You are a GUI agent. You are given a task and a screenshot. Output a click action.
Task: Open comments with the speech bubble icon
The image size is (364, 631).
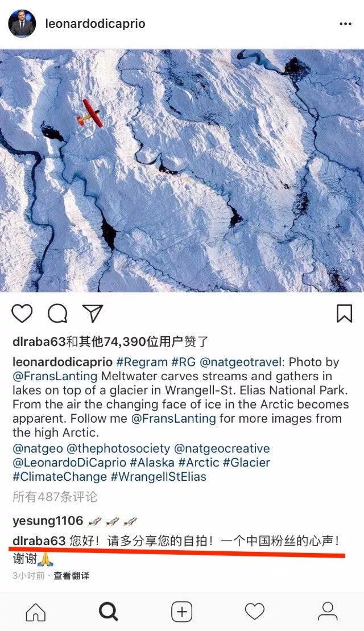pos(57,314)
